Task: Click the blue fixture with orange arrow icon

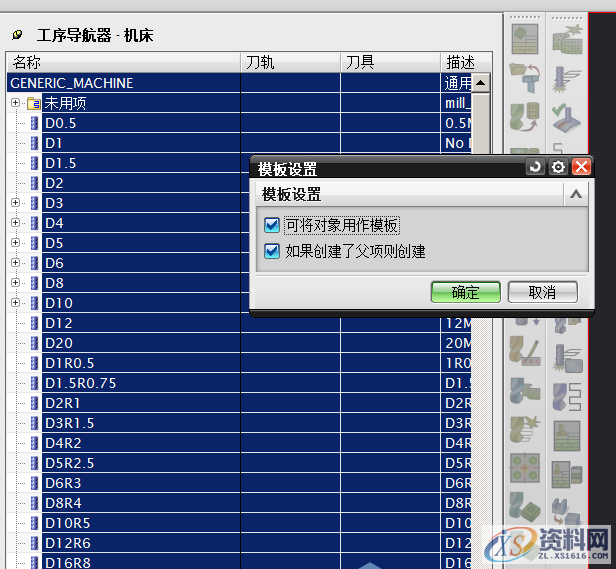Action: [565, 511]
